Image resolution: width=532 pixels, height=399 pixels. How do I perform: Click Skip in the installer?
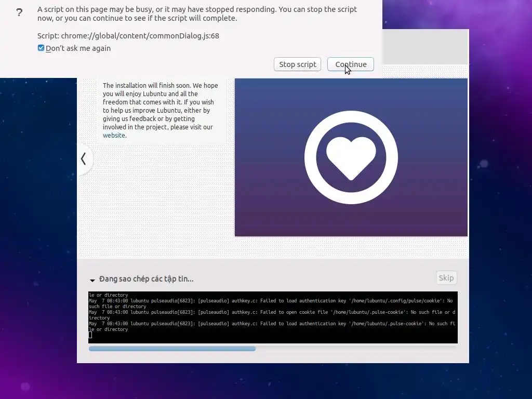446,278
